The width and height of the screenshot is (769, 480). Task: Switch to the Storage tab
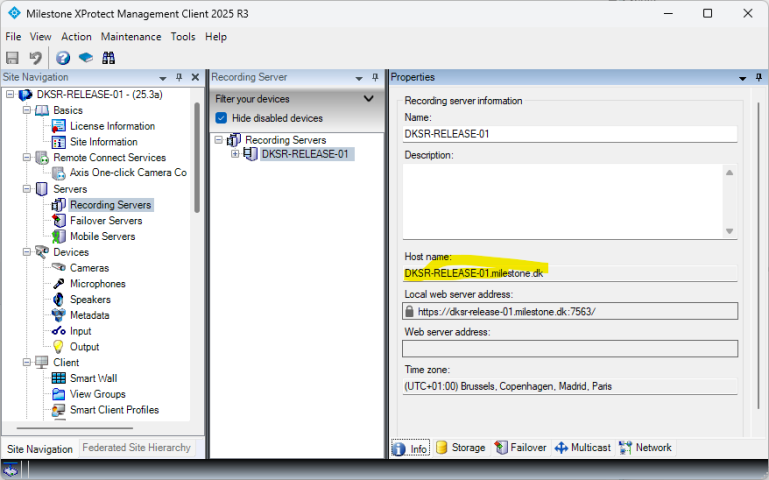(460, 448)
